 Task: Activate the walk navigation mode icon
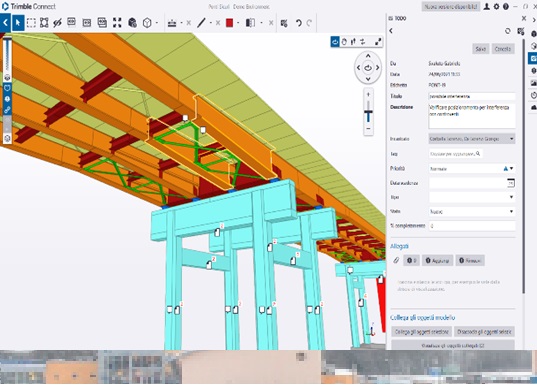pyautogui.click(x=353, y=42)
